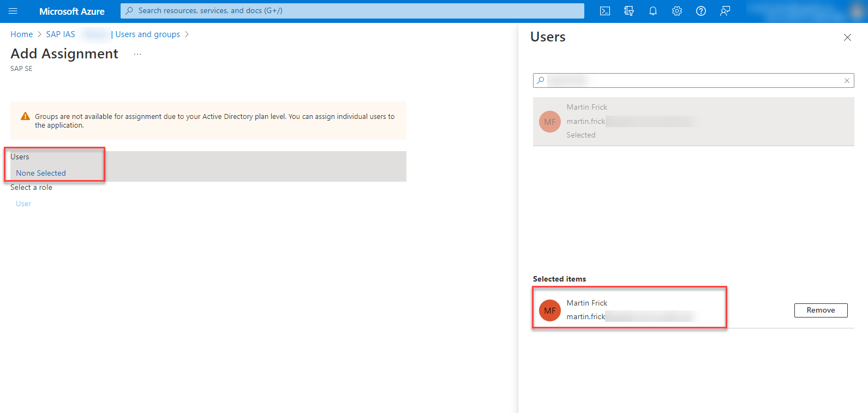Click the warning icon in the groups notice
The image size is (868, 413).
(25, 116)
